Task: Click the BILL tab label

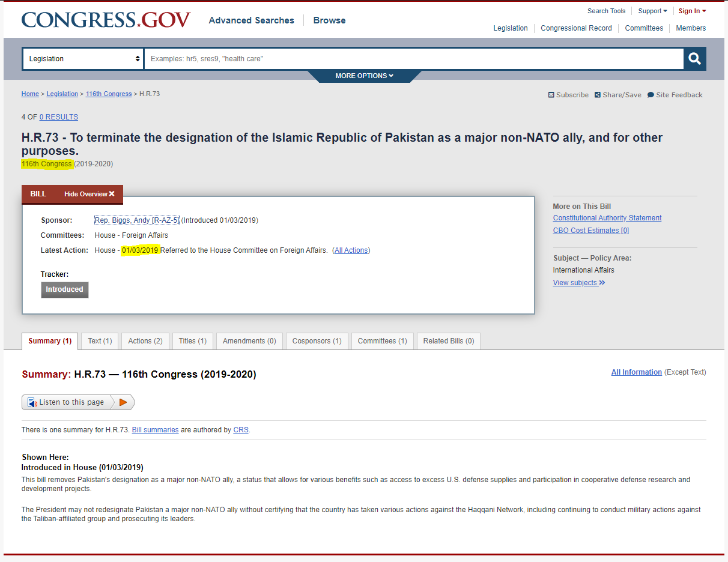Action: tap(38, 194)
